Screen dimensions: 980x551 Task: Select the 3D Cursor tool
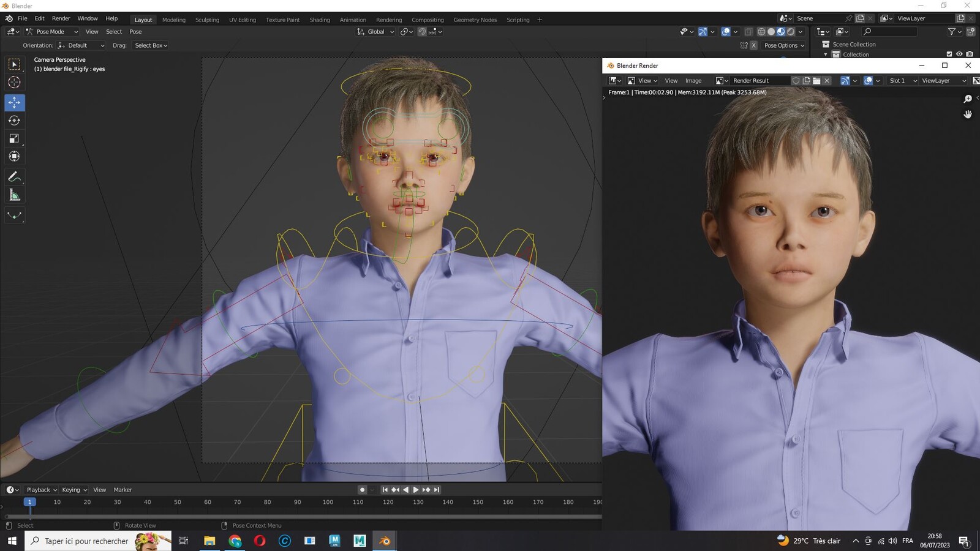tap(15, 82)
